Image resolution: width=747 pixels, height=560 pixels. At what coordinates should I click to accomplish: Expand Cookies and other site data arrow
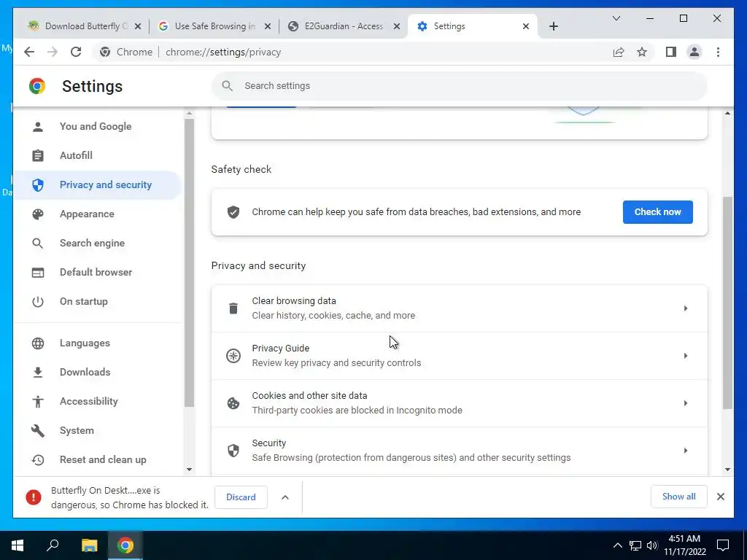[686, 402]
